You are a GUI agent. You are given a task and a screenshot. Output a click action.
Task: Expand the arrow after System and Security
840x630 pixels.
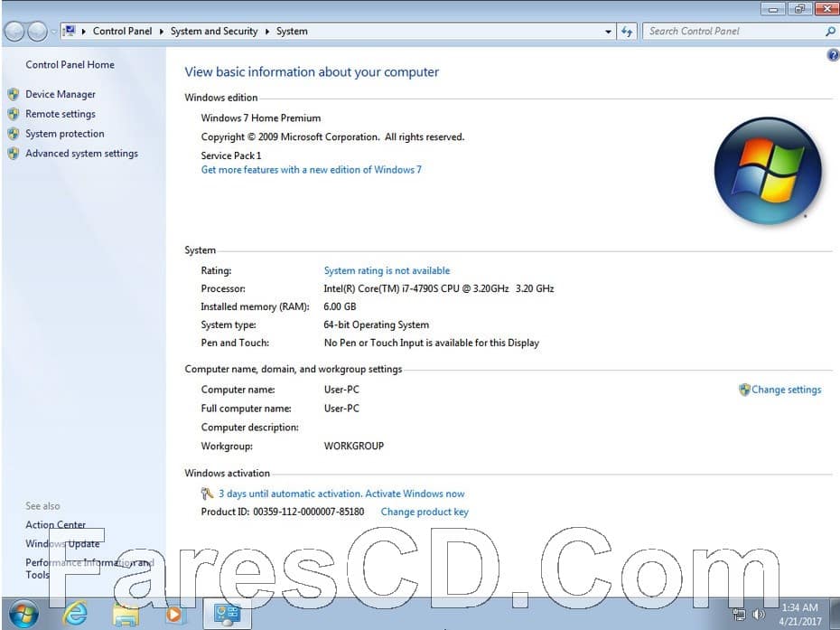pos(266,32)
